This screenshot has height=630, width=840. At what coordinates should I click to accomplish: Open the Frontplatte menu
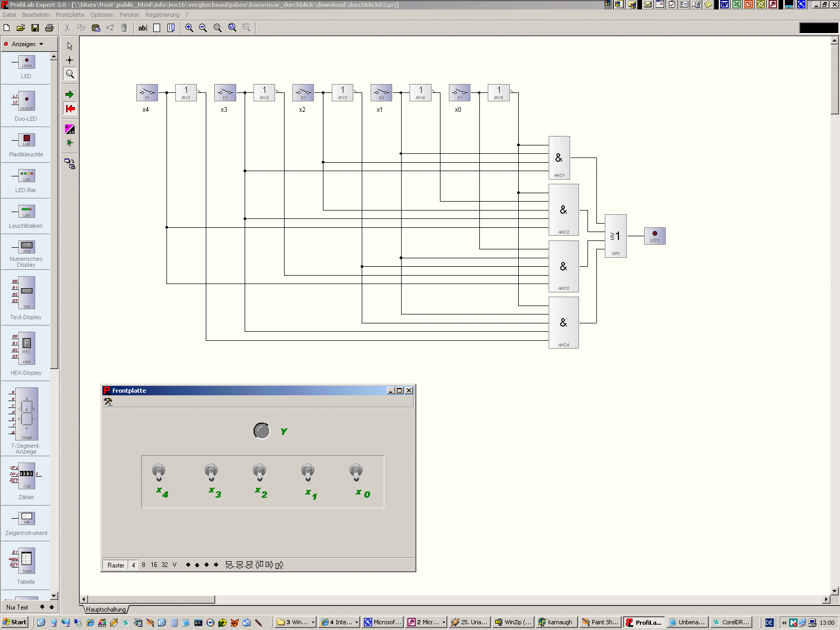point(70,15)
